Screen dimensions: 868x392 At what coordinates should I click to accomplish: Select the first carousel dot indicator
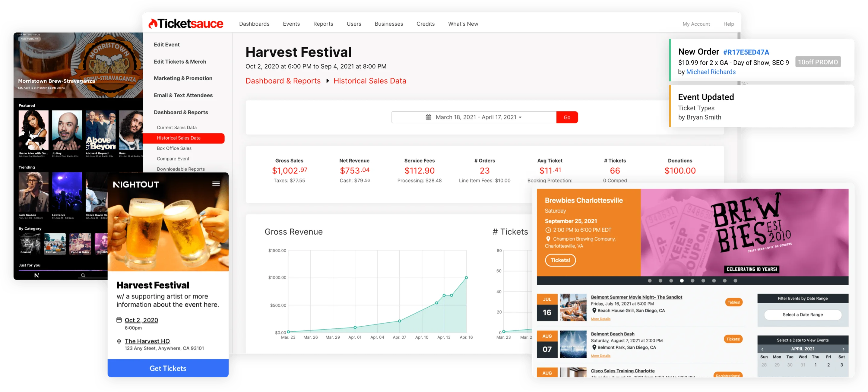(x=650, y=280)
